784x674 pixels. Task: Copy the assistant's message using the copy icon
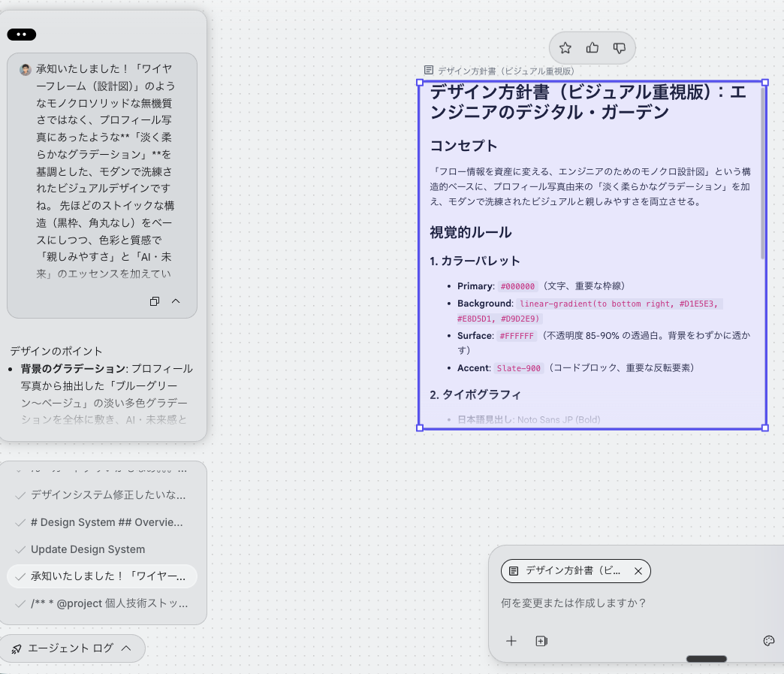click(155, 301)
